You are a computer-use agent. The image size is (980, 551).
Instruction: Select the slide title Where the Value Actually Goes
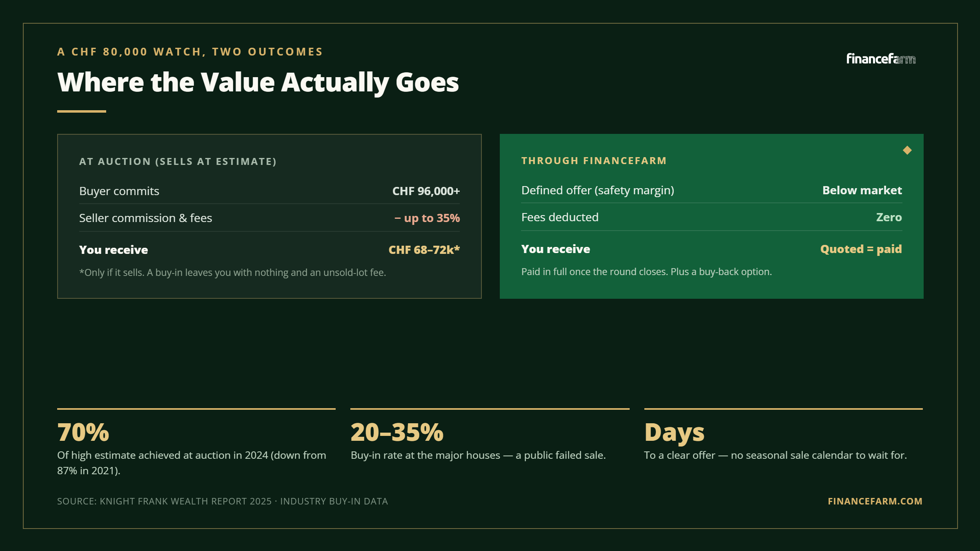(258, 82)
